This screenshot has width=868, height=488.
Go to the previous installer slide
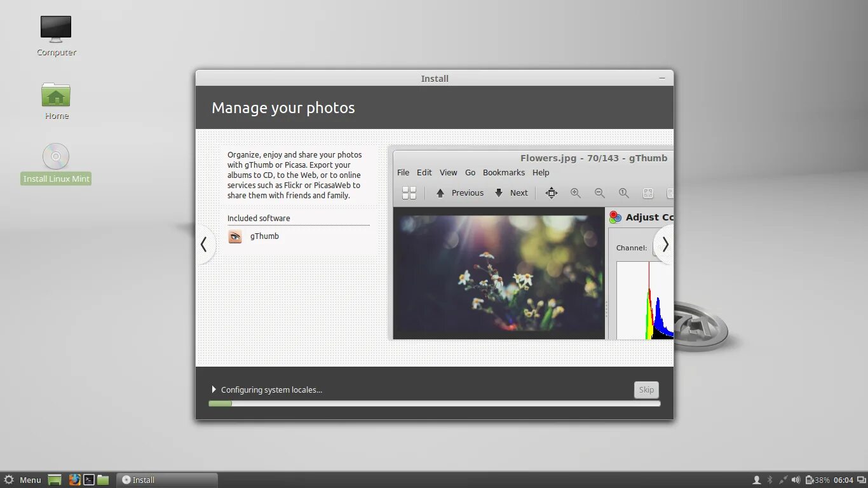click(204, 245)
